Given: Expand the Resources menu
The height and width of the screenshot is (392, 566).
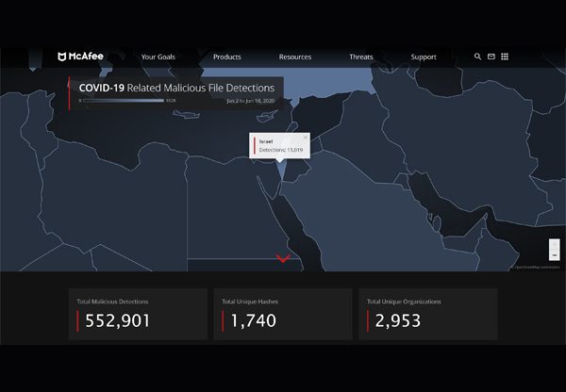Looking at the screenshot, I should click(295, 57).
